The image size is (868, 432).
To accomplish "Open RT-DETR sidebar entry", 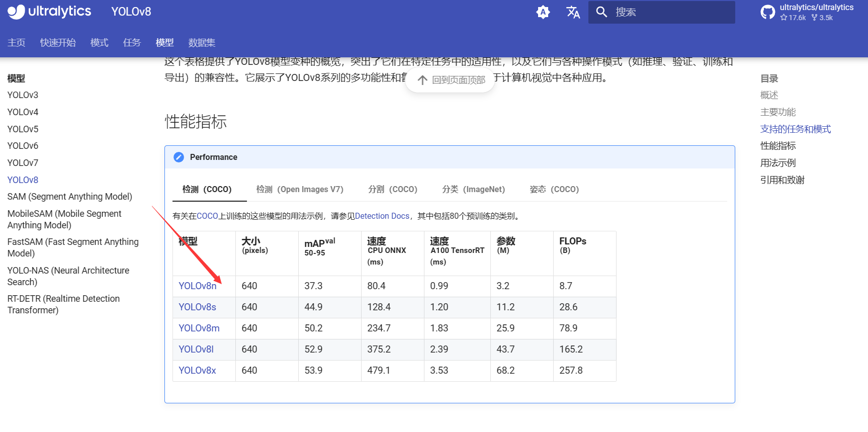I will pos(64,304).
